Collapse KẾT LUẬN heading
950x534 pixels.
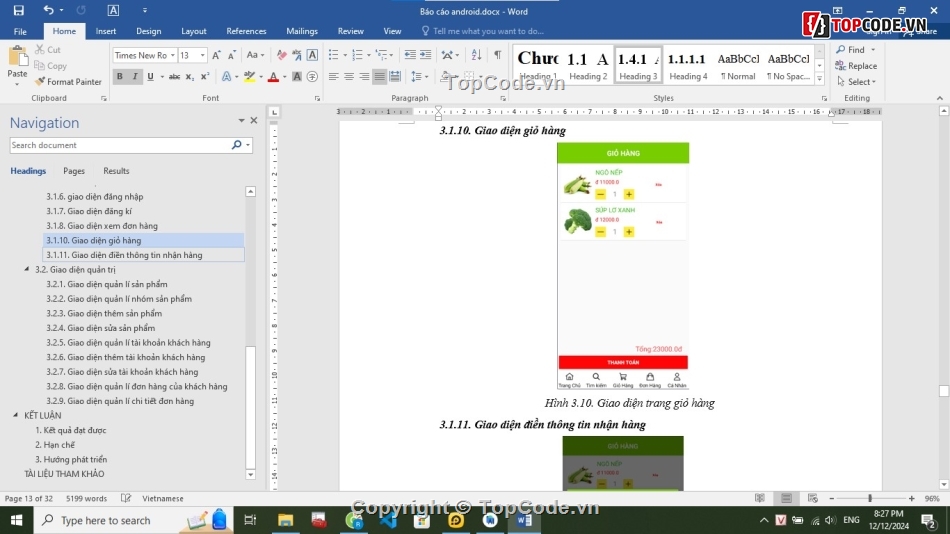(16, 415)
